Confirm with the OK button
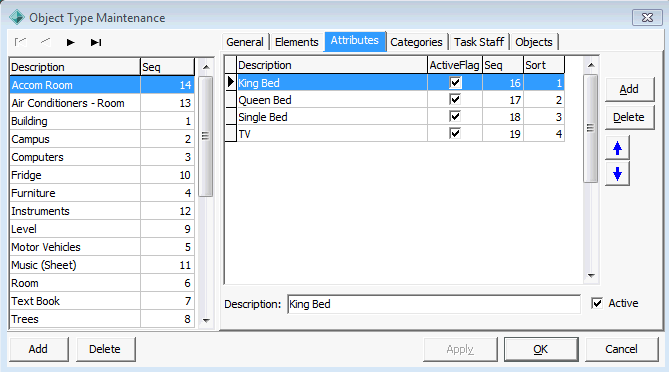This screenshot has height=372, width=669. 541,349
